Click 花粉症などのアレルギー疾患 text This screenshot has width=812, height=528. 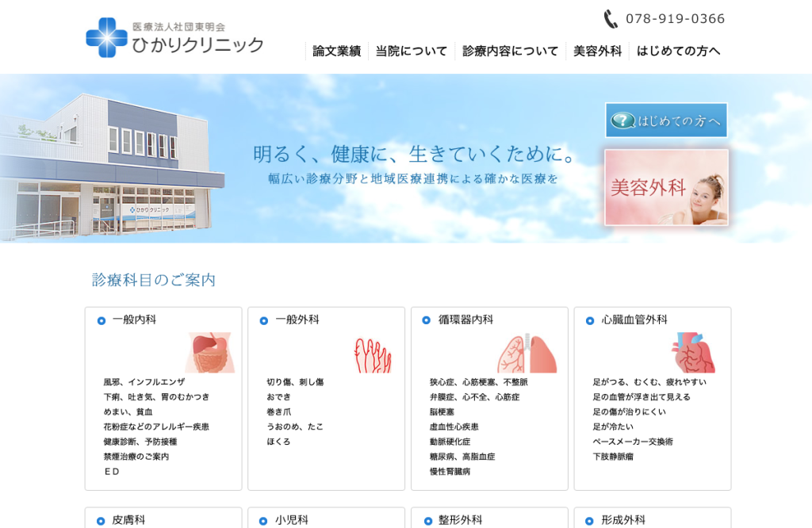click(x=156, y=427)
